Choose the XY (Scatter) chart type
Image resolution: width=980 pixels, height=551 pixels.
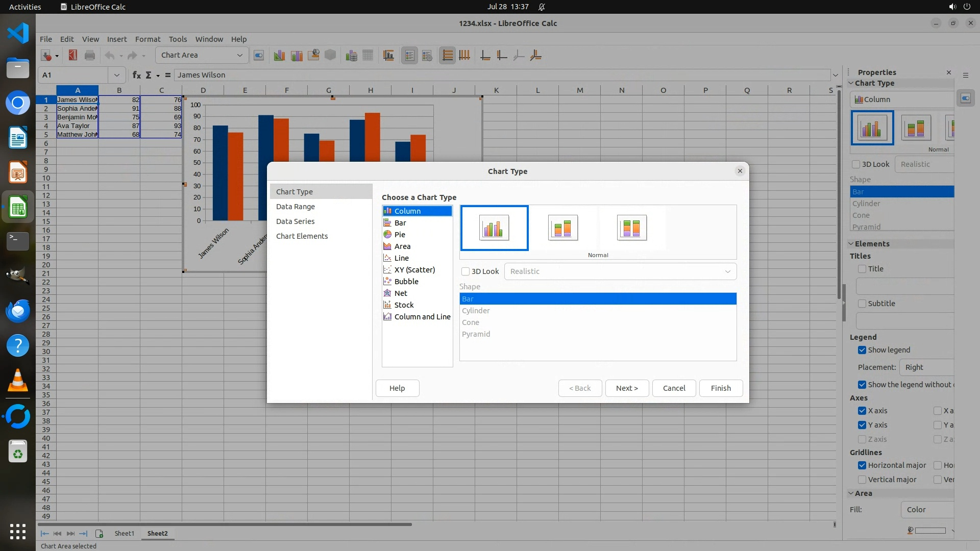(414, 270)
